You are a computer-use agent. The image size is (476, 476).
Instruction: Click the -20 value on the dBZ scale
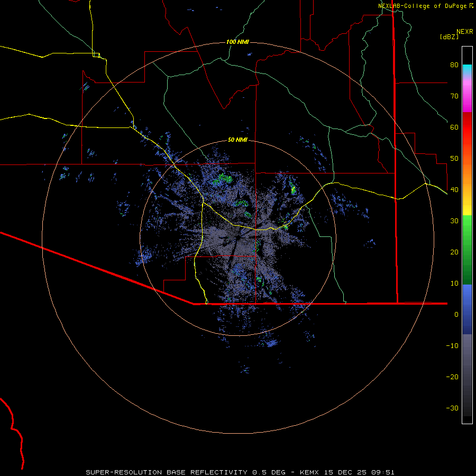coord(452,377)
